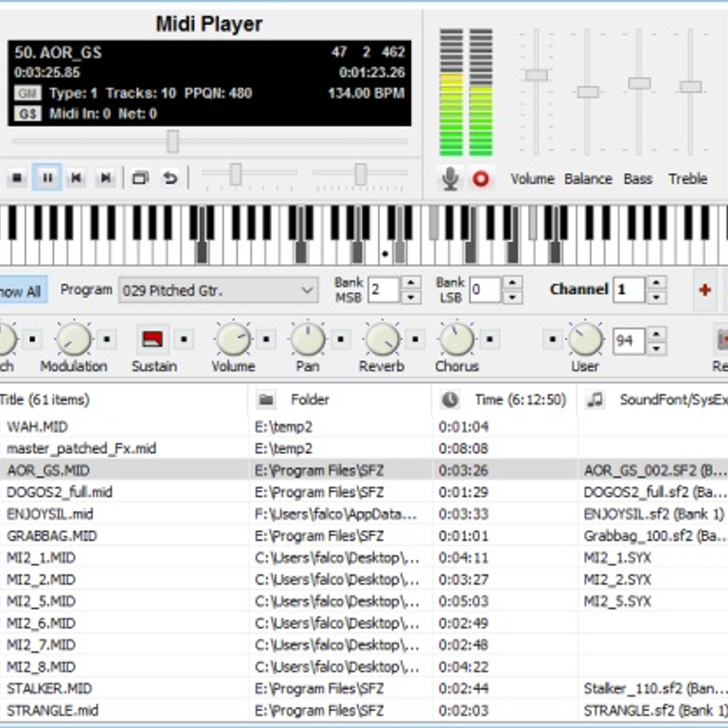Sort playlist by the Folder column header
Image resolution: width=728 pixels, height=728 pixels.
point(309,399)
